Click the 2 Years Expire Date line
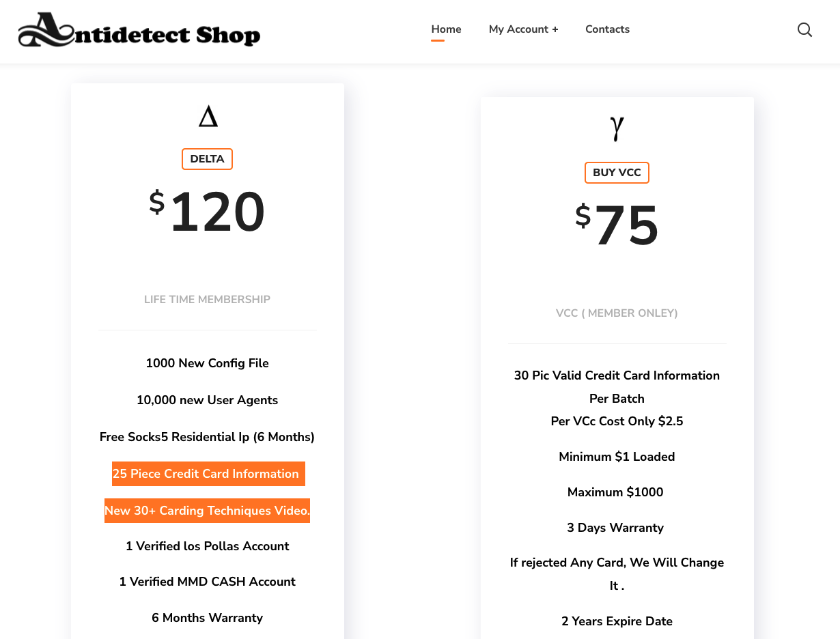 point(617,621)
